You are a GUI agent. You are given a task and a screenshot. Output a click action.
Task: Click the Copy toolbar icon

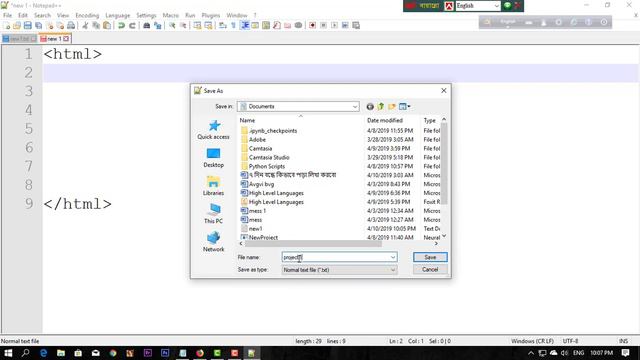tap(96, 25)
